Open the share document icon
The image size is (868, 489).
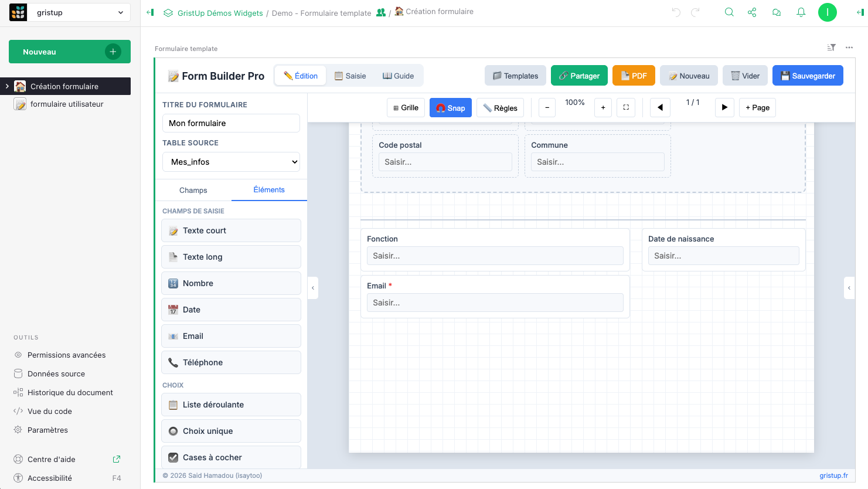(x=752, y=12)
